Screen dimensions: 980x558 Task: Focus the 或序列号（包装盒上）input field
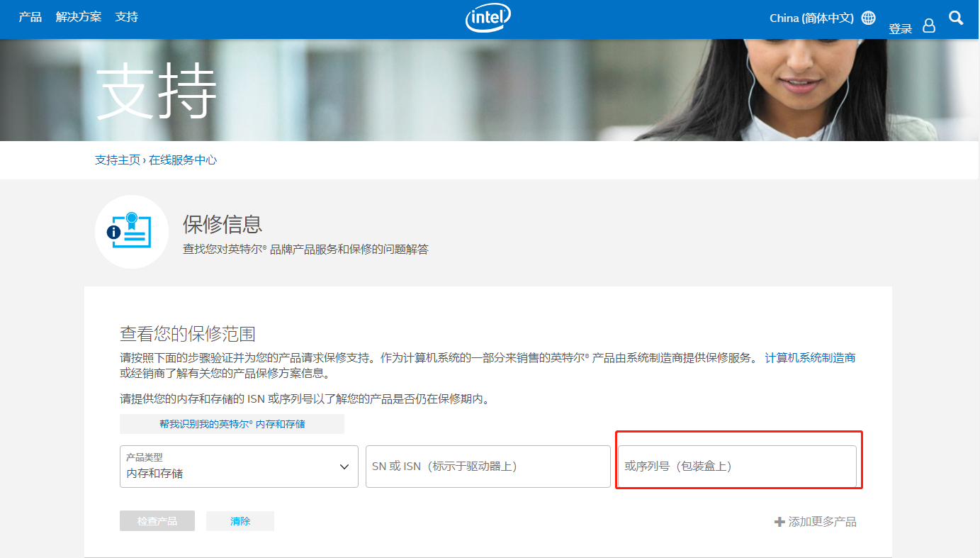click(737, 467)
